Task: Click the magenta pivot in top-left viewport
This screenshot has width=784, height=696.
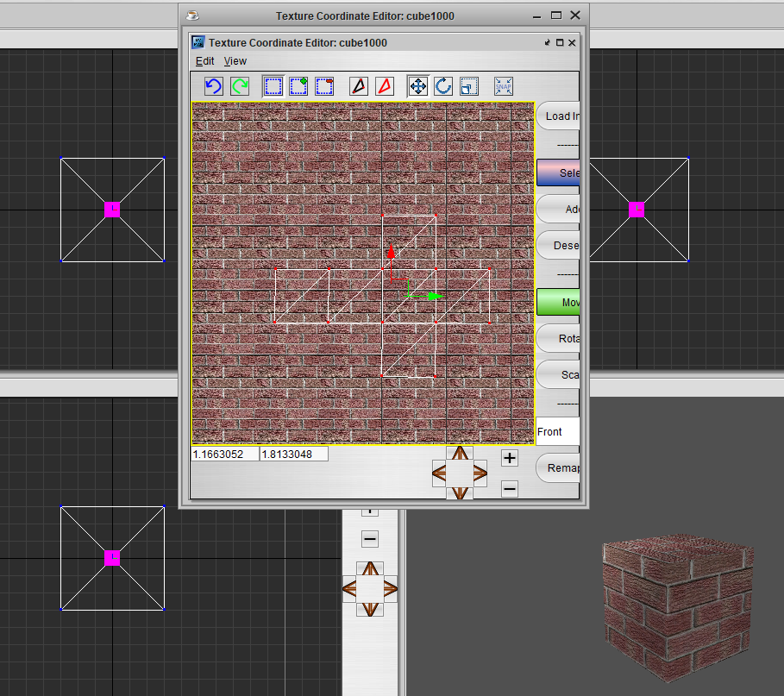Action: tap(112, 210)
